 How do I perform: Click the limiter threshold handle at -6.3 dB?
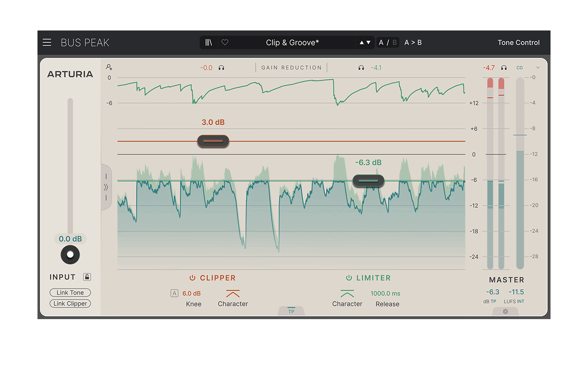tap(368, 181)
